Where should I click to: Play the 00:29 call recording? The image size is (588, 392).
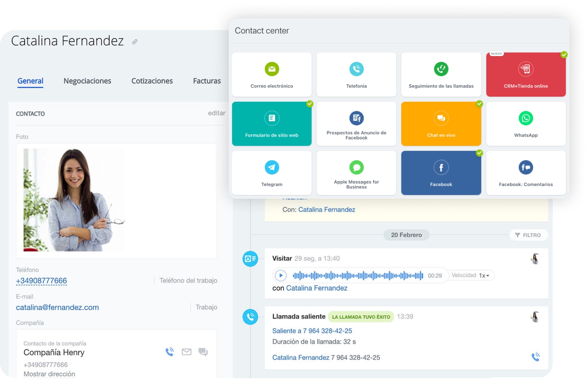click(281, 276)
